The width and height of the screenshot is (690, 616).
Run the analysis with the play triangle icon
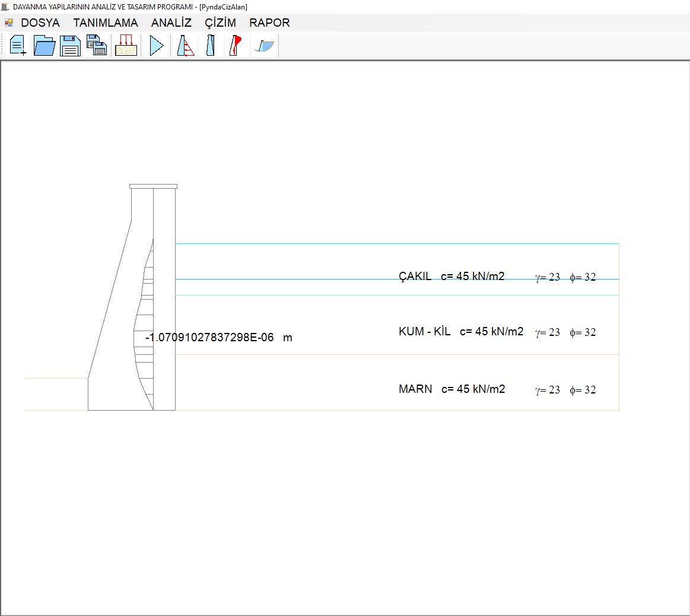[x=156, y=46]
